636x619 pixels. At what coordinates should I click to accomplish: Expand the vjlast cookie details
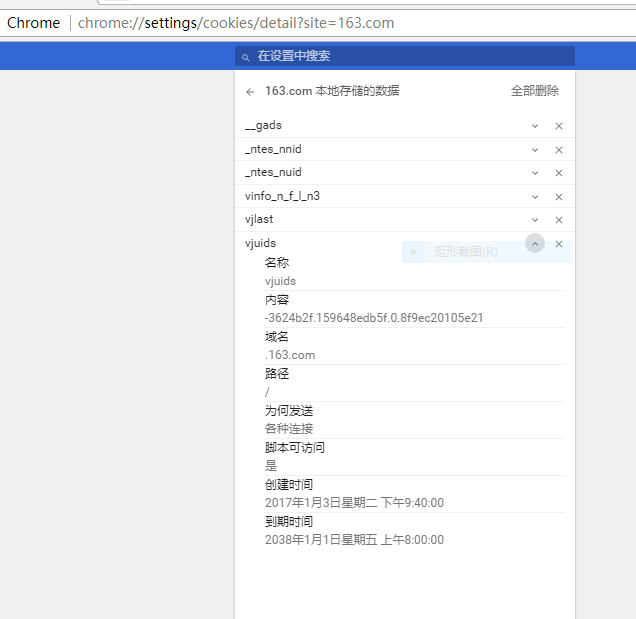[x=535, y=220]
